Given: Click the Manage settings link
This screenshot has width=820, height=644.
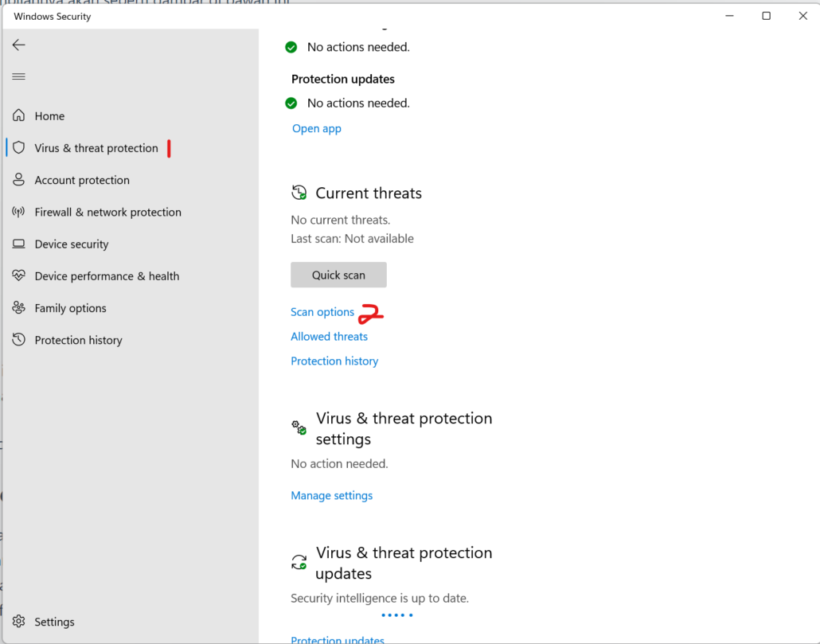Looking at the screenshot, I should coord(331,496).
